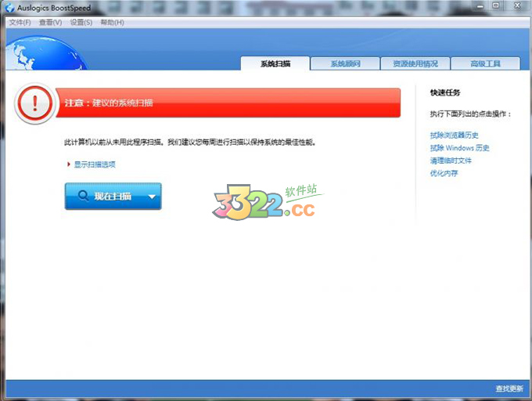
Task: Click the red 注意:建议的系统扫描 banner
Action: (x=228, y=103)
